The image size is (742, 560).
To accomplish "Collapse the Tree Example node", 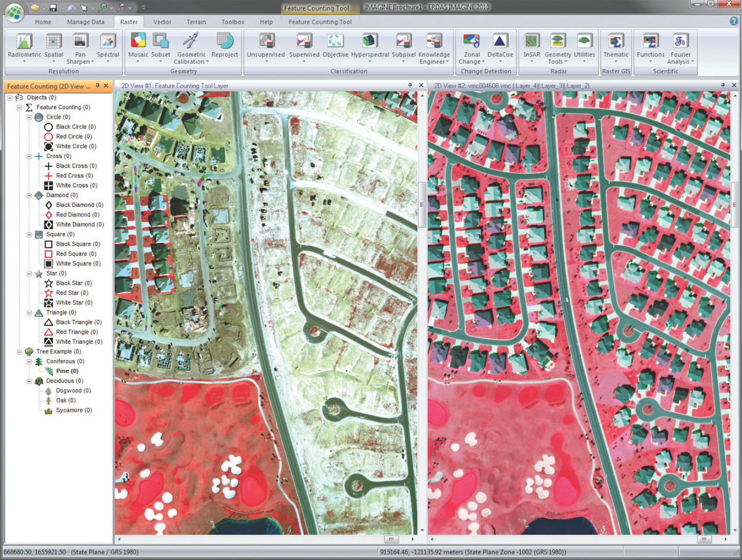I will click(19, 352).
